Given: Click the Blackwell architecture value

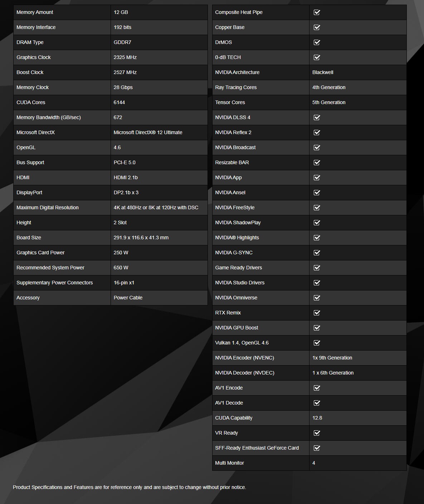Looking at the screenshot, I should pos(323,72).
